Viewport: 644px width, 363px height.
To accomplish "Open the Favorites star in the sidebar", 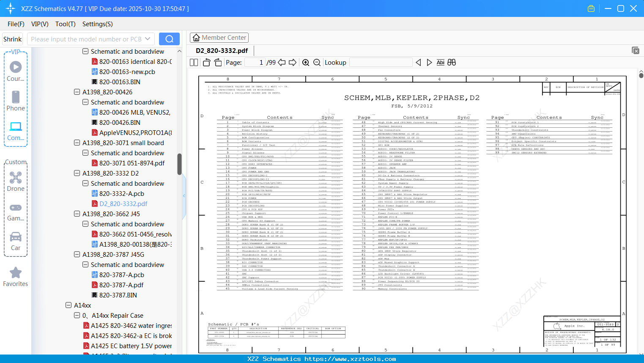I will (x=16, y=277).
